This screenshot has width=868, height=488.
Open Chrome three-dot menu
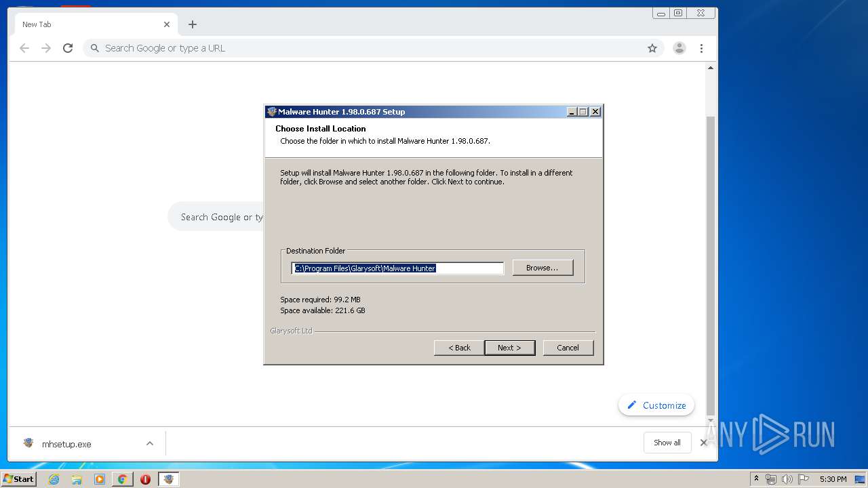point(701,48)
